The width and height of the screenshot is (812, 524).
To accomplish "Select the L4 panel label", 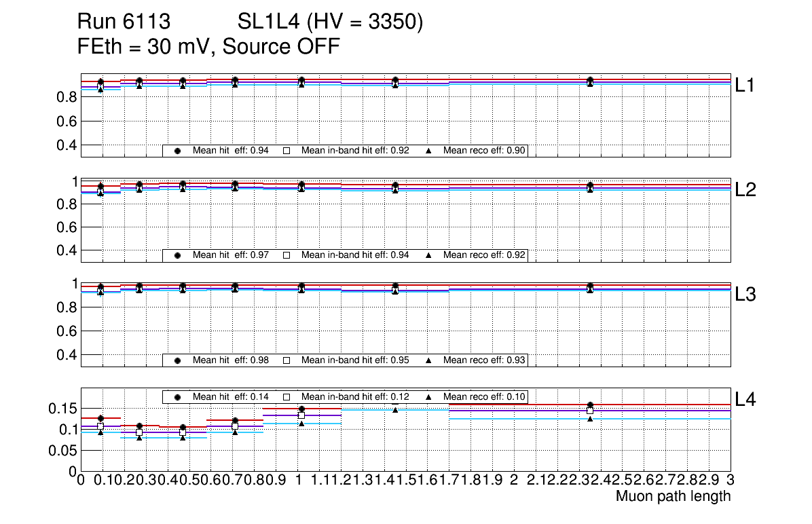I will coord(747,400).
